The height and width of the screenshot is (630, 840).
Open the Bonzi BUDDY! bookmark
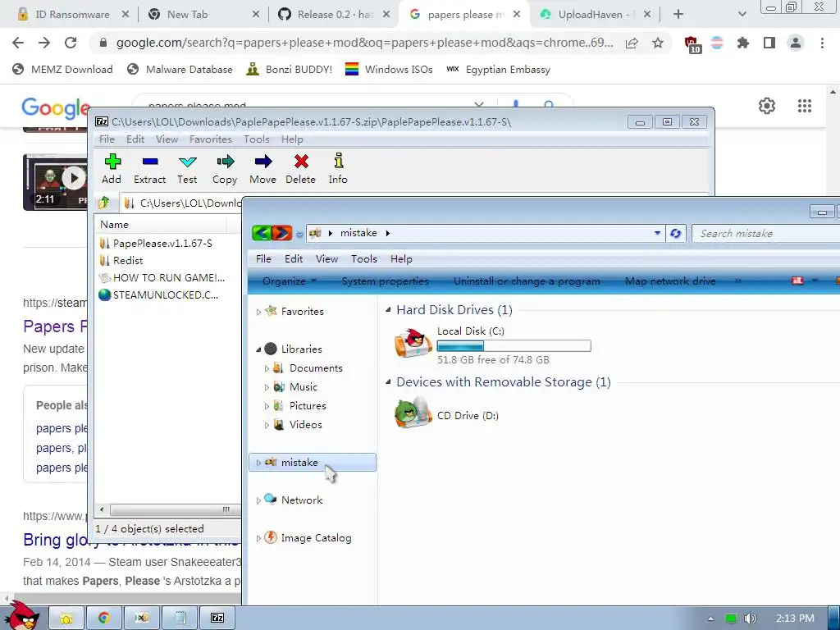290,69
